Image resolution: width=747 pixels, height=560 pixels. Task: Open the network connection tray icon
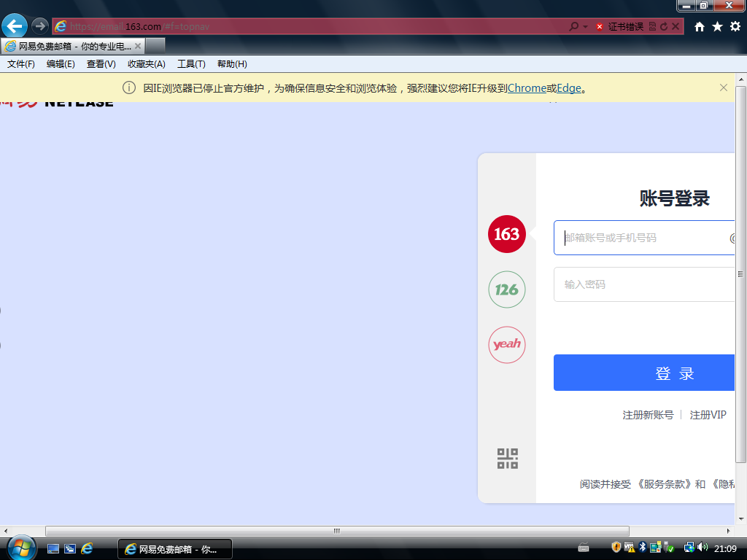(689, 548)
